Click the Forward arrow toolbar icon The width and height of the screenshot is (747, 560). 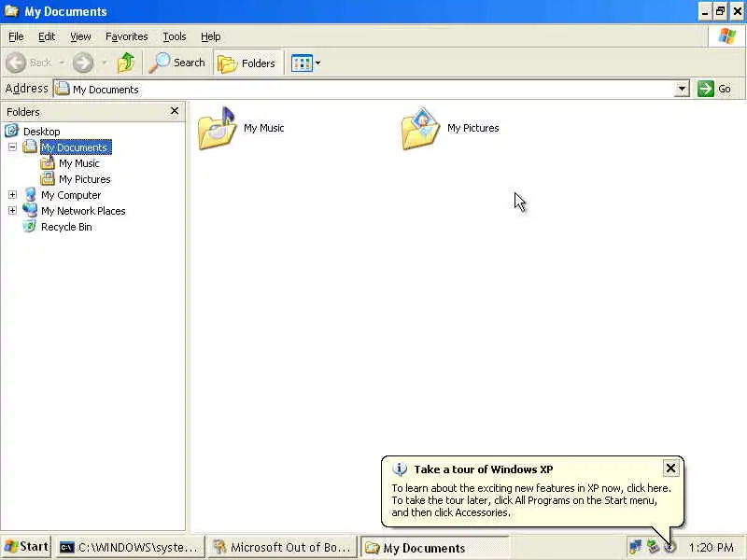pyautogui.click(x=83, y=63)
